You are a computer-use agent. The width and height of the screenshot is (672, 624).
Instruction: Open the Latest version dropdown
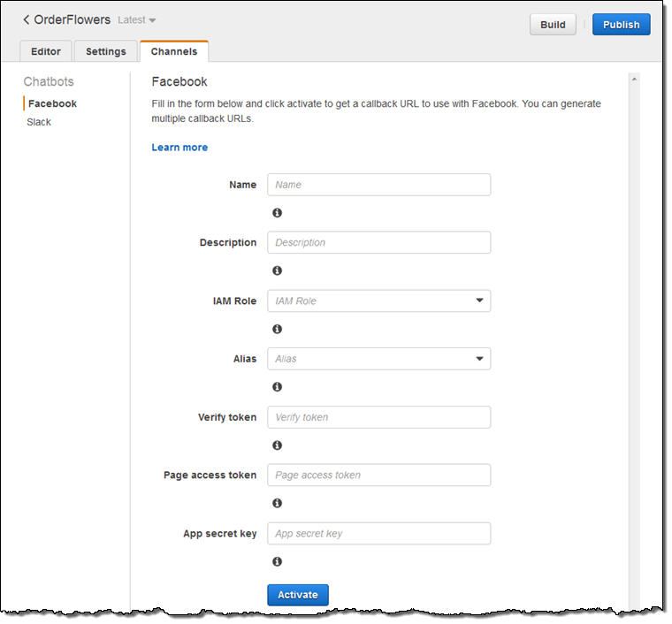pyautogui.click(x=137, y=20)
